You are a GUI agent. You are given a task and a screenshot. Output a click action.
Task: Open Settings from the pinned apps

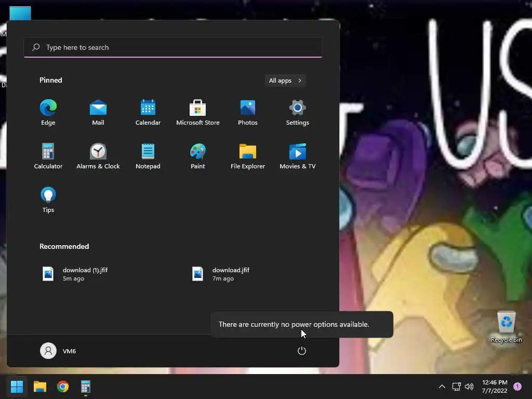(298, 112)
